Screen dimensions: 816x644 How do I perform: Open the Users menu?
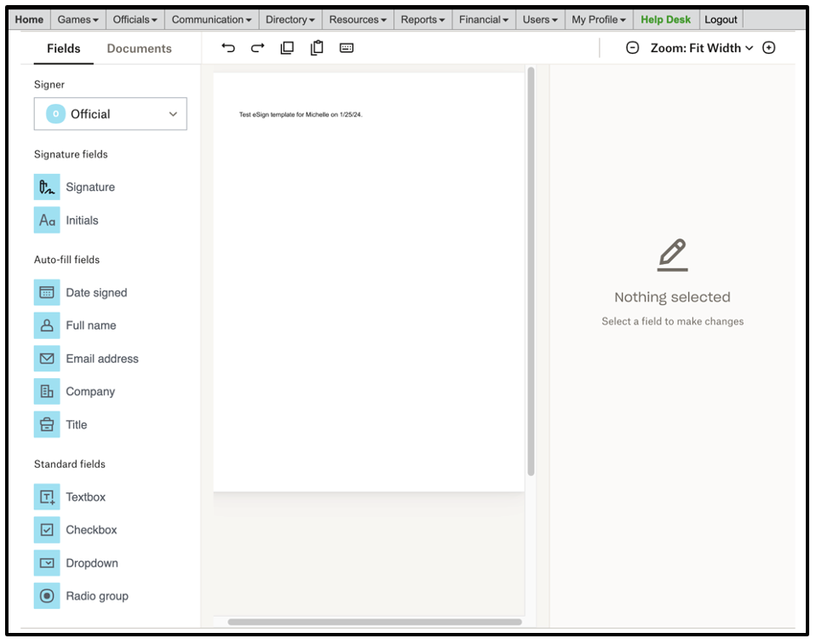tap(540, 20)
